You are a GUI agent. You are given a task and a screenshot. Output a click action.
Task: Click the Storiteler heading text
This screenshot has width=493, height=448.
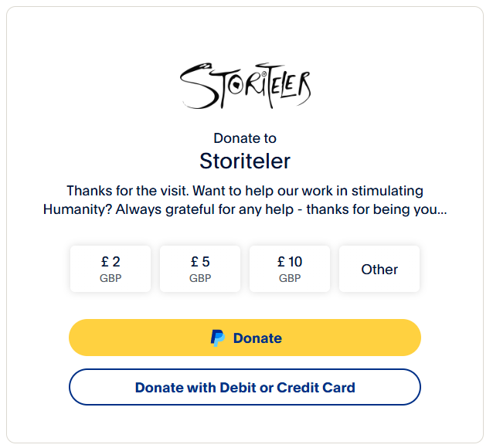coord(245,161)
